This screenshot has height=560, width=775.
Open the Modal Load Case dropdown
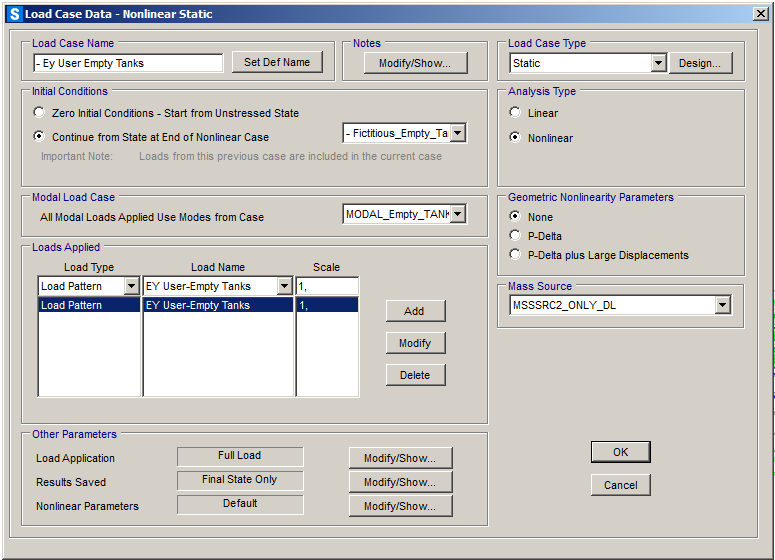[457, 214]
